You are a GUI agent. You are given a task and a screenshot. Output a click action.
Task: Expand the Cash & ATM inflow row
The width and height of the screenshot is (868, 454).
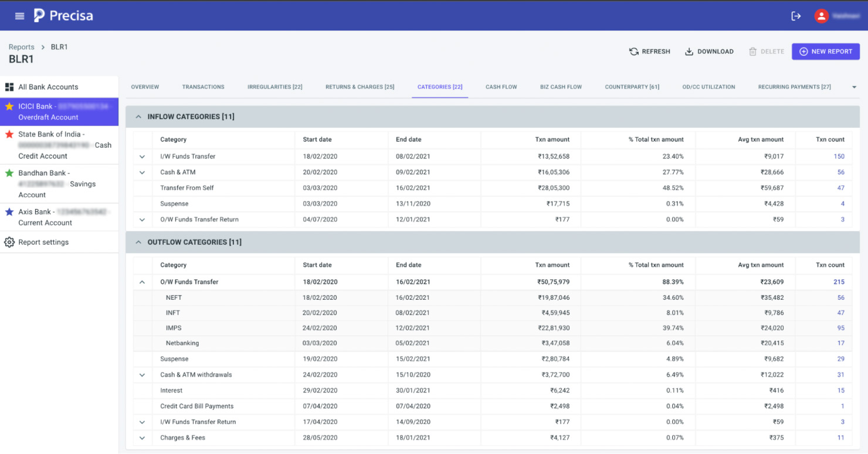point(142,172)
